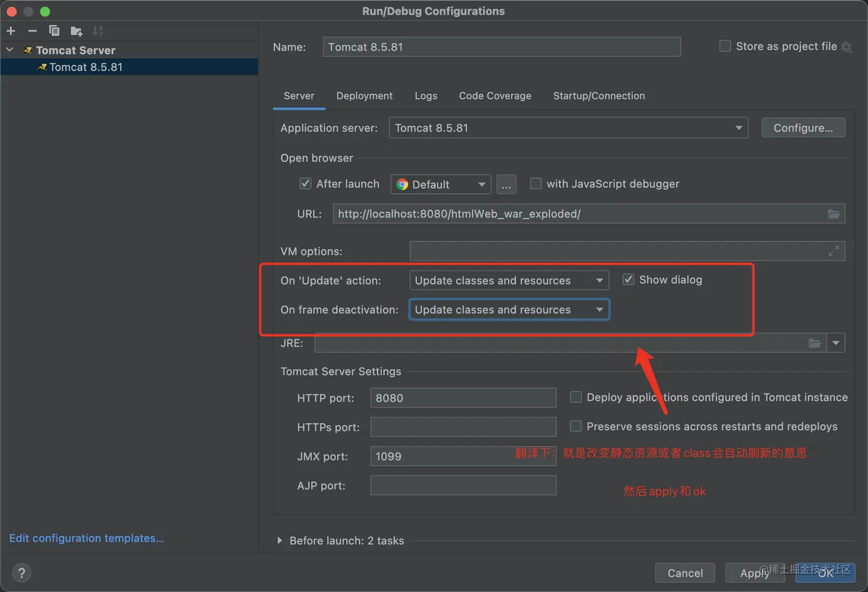Toggle Show dialog checkbox
The height and width of the screenshot is (592, 868).
629,279
